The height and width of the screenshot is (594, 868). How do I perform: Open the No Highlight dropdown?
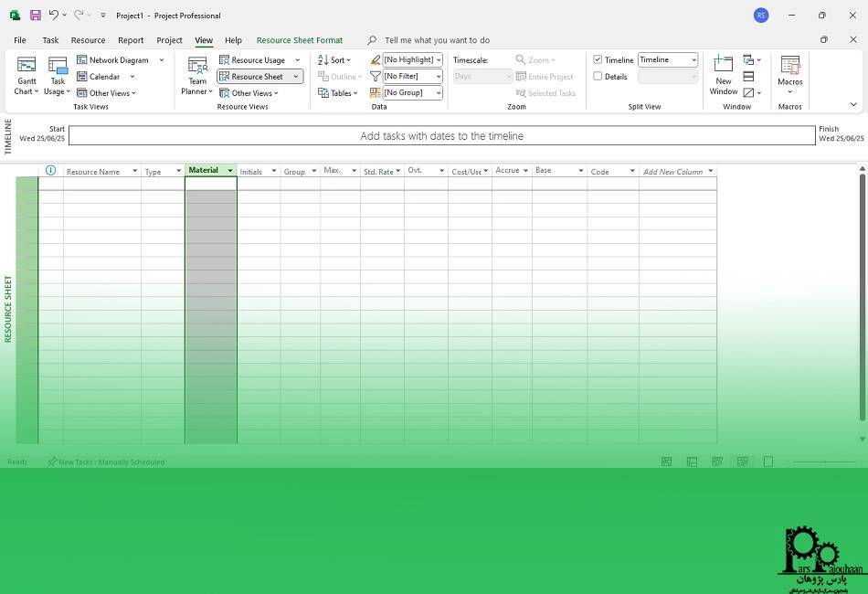tap(411, 60)
